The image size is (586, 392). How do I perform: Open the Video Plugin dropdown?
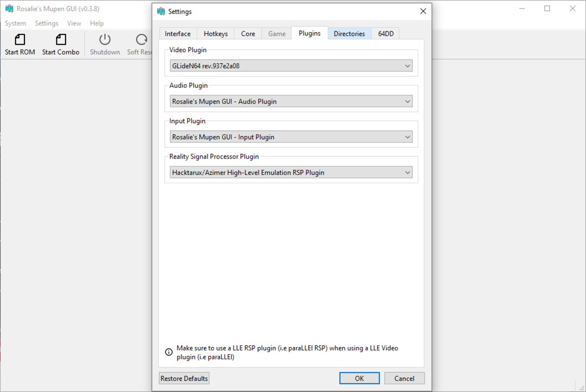coord(291,66)
